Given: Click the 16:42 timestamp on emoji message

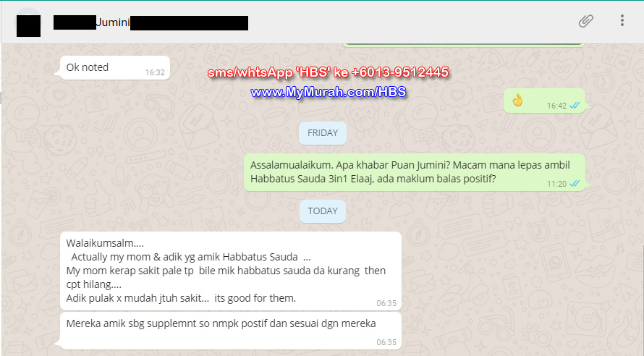Looking at the screenshot, I should (556, 106).
